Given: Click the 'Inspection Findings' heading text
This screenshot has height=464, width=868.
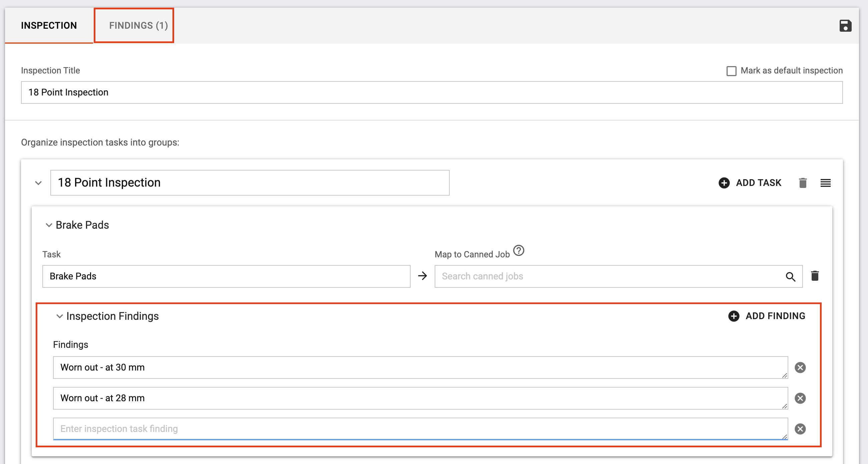Looking at the screenshot, I should click(112, 316).
